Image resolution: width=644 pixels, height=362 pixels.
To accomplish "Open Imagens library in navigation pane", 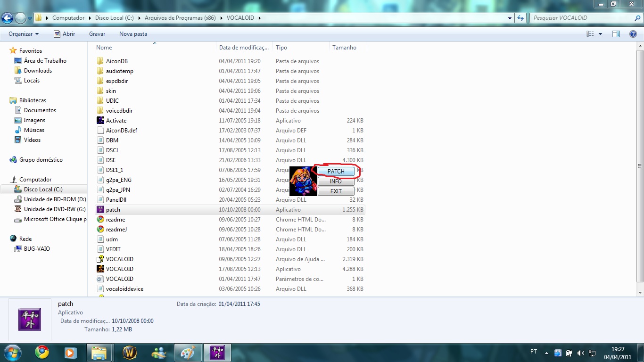I will [34, 120].
